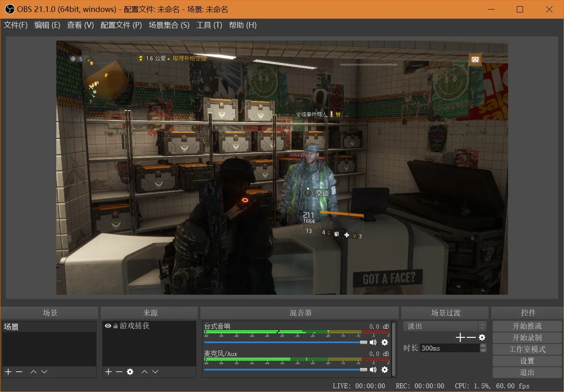Image resolution: width=564 pixels, height=392 pixels.
Task: Open 台式音响 audio settings gear
Action: click(385, 342)
